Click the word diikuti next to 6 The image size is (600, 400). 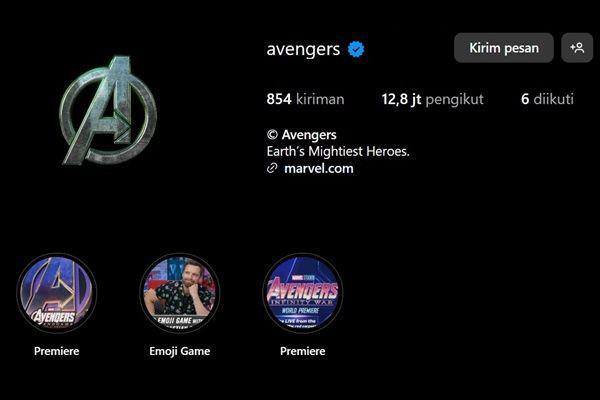[x=553, y=99]
